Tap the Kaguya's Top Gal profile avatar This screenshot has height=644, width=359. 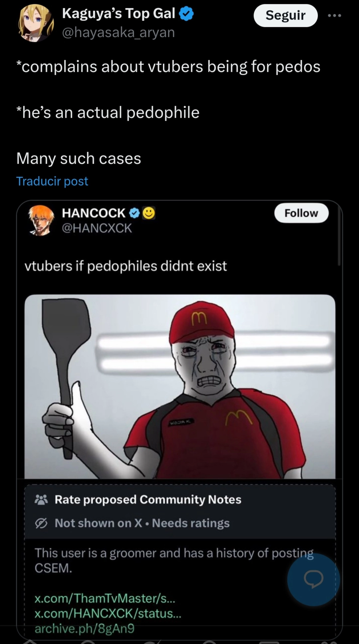36,23
